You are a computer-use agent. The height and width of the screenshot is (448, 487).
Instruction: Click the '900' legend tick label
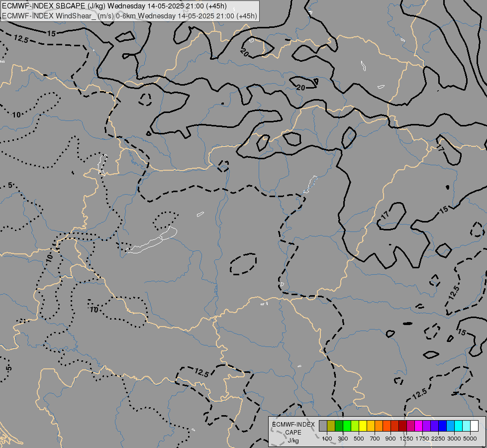point(390,439)
